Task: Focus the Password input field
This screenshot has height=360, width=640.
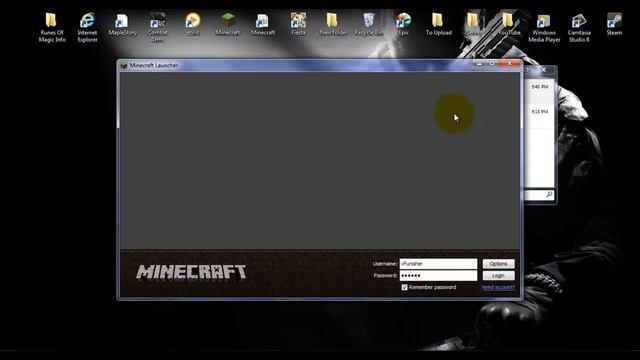Action: (438, 276)
